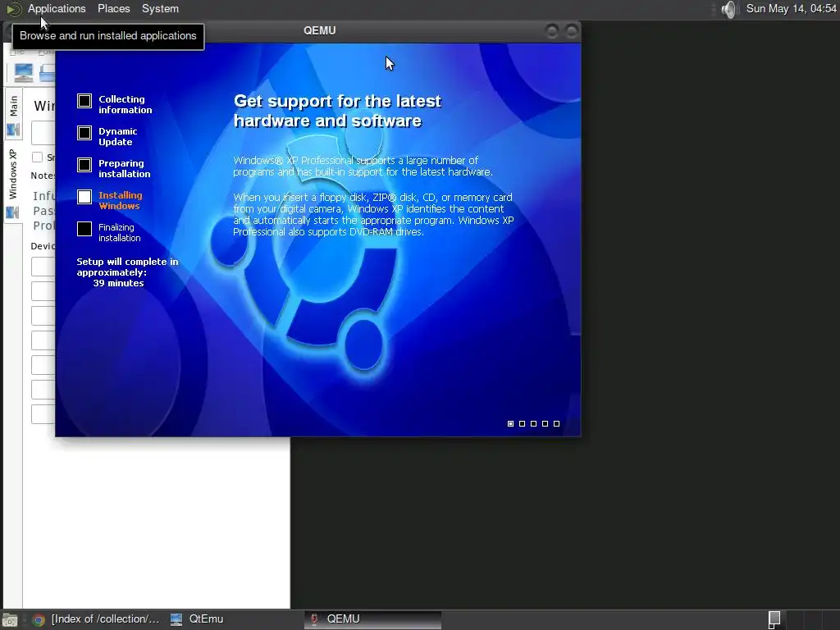Open the Applications menu in top panel

(57, 8)
